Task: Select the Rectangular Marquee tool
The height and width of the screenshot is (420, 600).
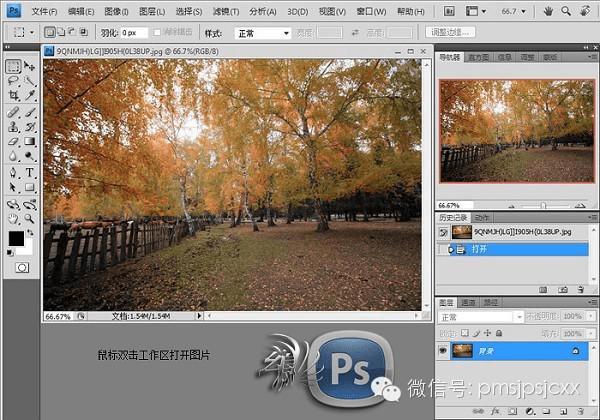Action: pyautogui.click(x=13, y=66)
